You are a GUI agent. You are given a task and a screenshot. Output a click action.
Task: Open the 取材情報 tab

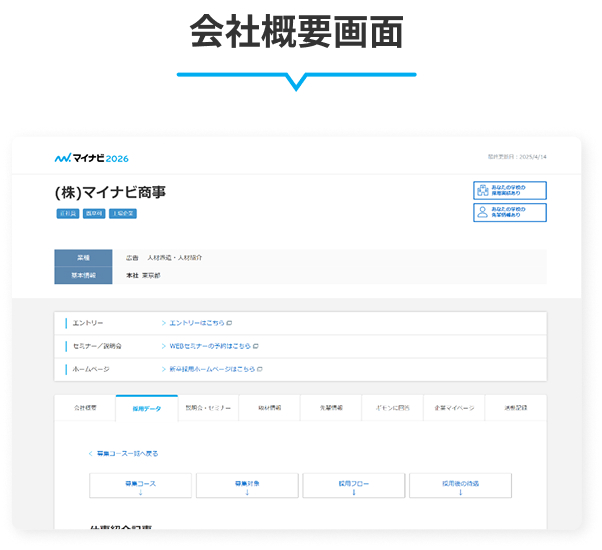point(270,408)
